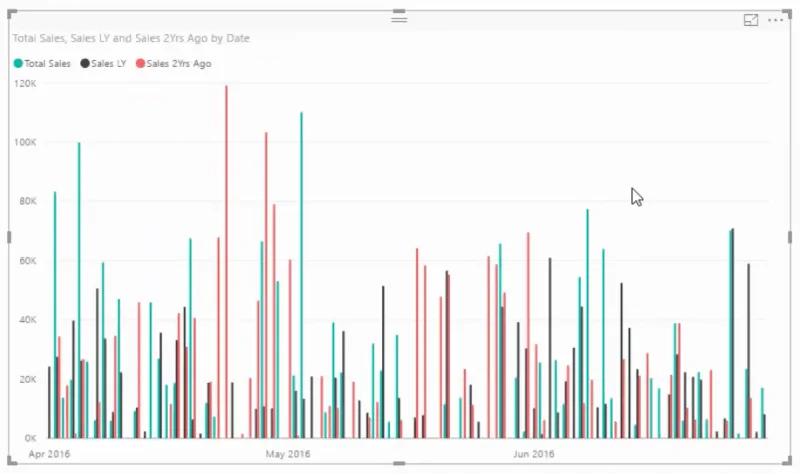Select the Total Sales legend label

(47, 64)
